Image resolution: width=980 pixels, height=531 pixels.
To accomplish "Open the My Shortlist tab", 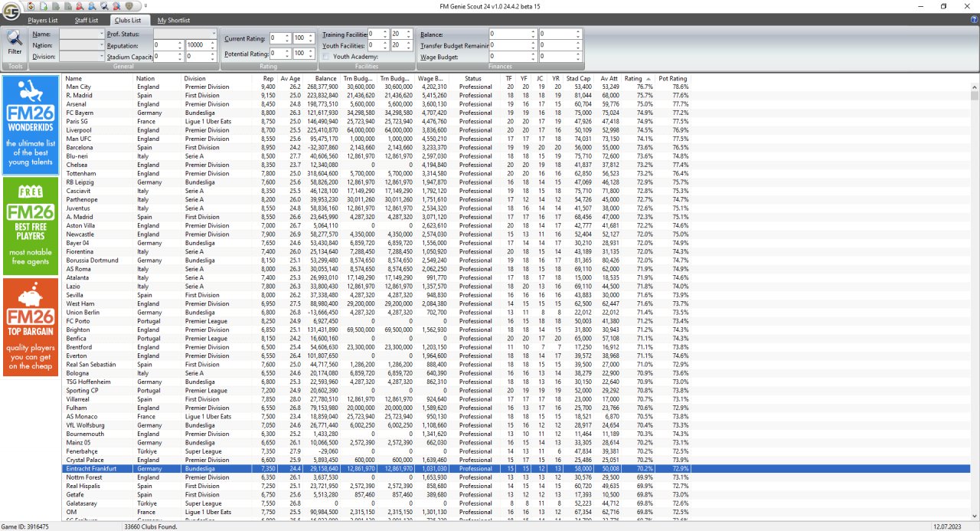I will (174, 20).
